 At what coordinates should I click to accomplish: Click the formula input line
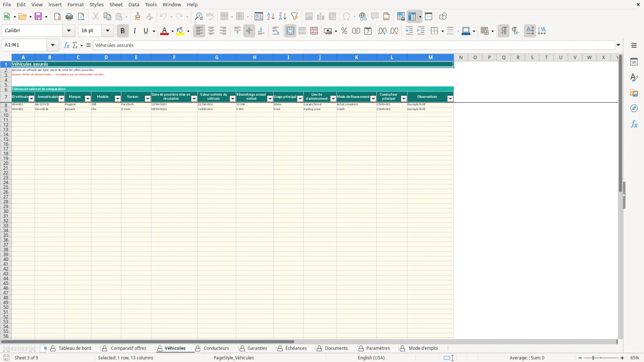(353, 45)
